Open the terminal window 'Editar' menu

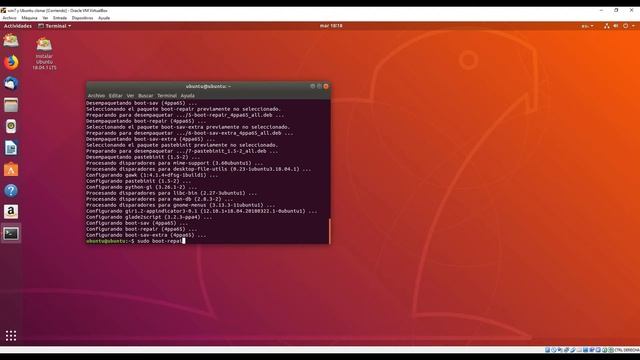pos(116,96)
